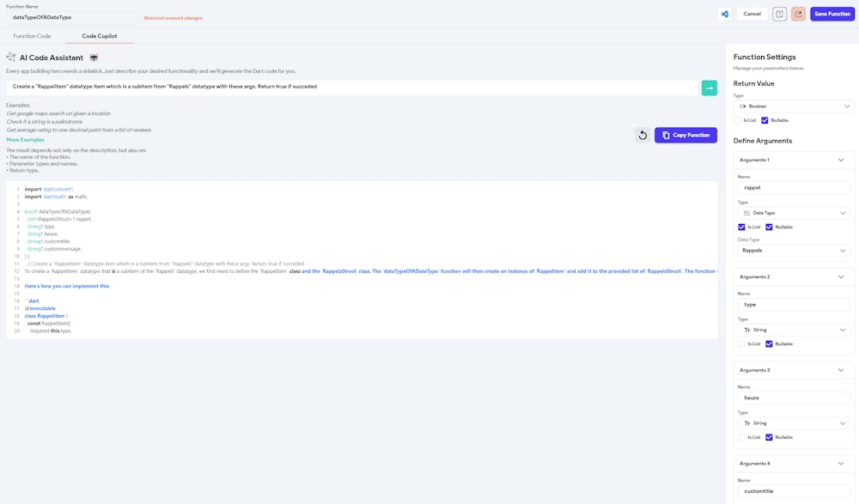Click example 'Get google maps search url given a location'

point(58,113)
